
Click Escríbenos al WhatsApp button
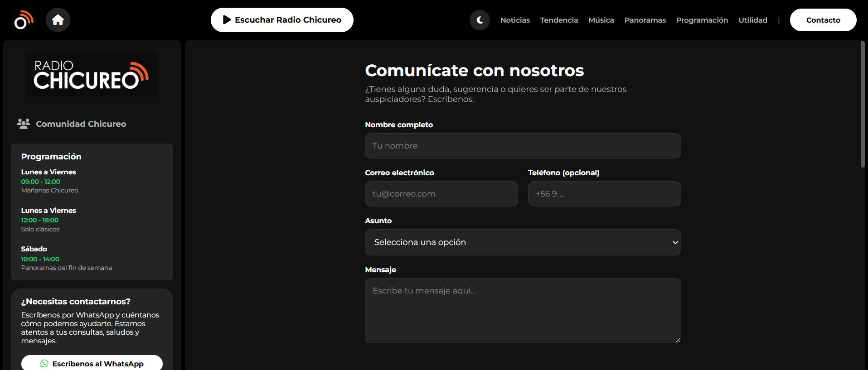pyautogui.click(x=92, y=363)
